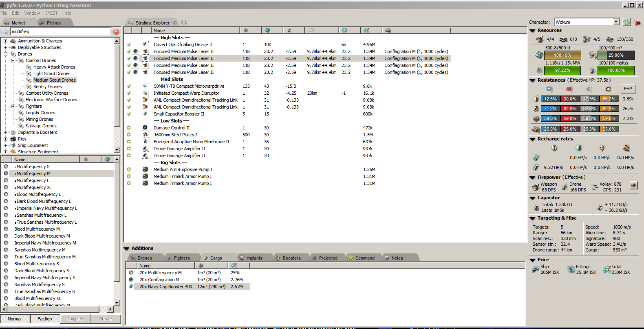Click the CPU icon beside 100.16% bar

tap(539, 55)
